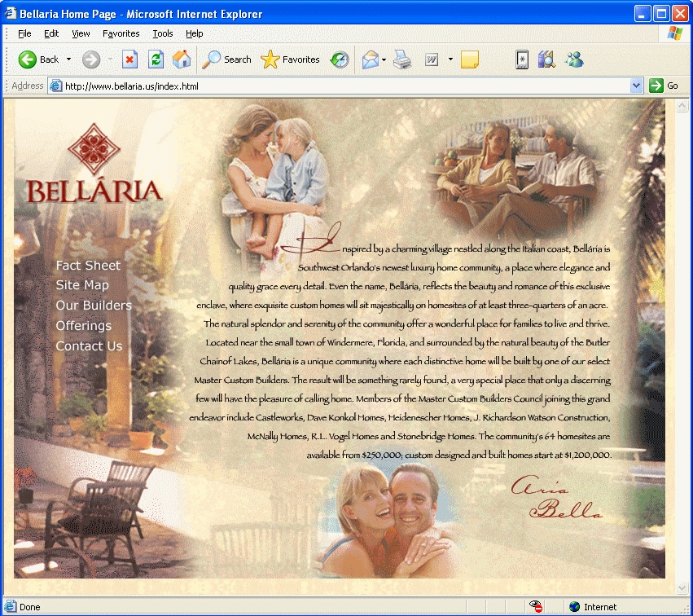The image size is (693, 616).
Task: Click the page icon in address bar
Action: pyautogui.click(x=55, y=86)
